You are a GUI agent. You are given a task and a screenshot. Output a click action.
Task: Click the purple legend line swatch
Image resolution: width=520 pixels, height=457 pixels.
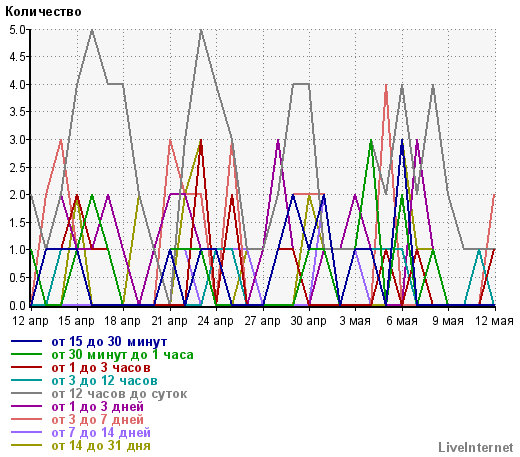[27, 407]
